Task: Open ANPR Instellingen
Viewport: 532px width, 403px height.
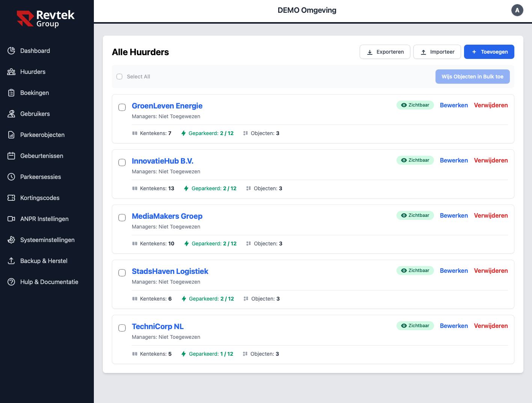Action: (44, 219)
